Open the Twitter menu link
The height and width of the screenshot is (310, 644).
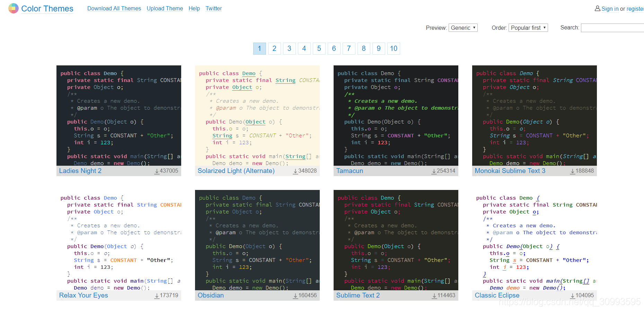tap(214, 8)
